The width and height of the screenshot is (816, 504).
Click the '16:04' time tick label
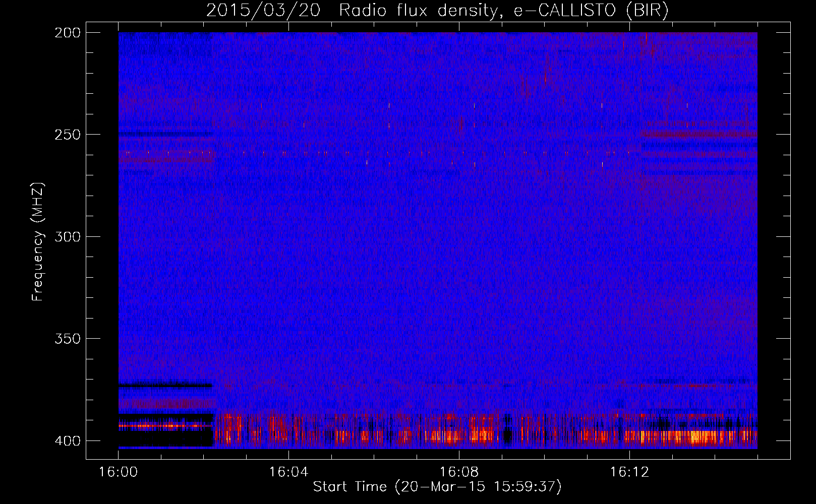[x=288, y=472]
